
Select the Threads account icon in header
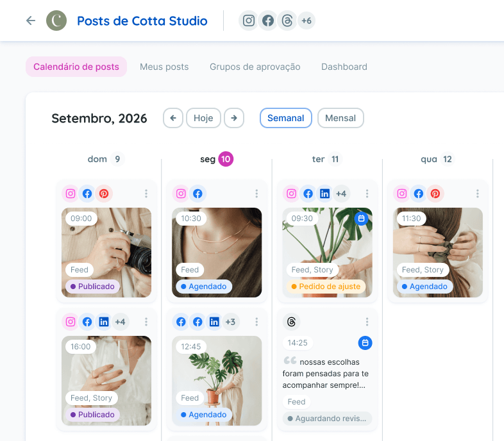point(287,21)
